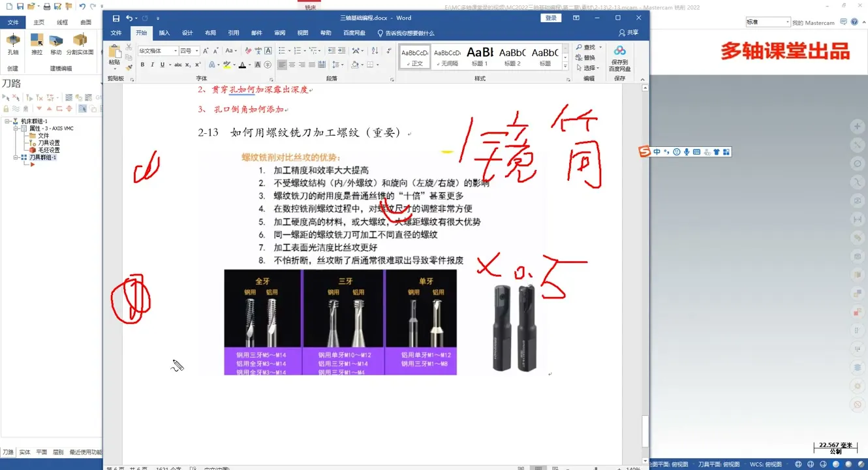This screenshot has height=470, width=868.
Task: Toggle underline formatting in Word
Action: click(162, 65)
